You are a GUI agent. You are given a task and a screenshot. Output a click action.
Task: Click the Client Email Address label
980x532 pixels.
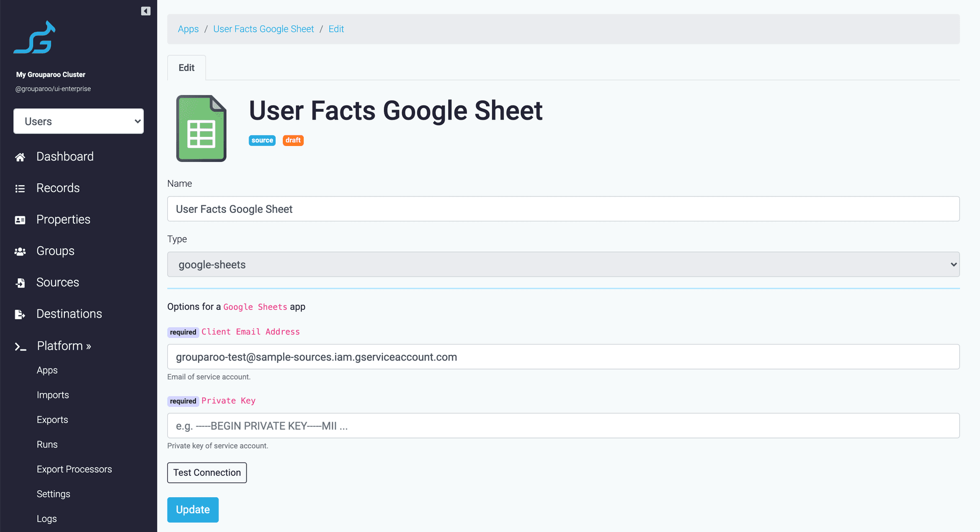[x=251, y=332]
